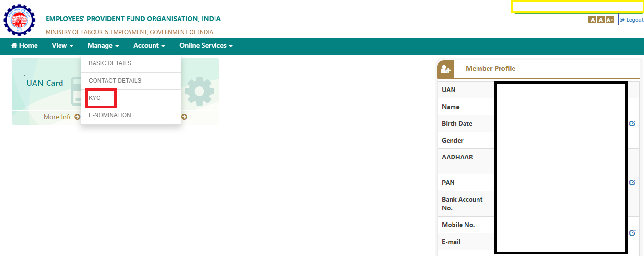Increase font size with A+ button
644x256 pixels.
click(x=610, y=20)
